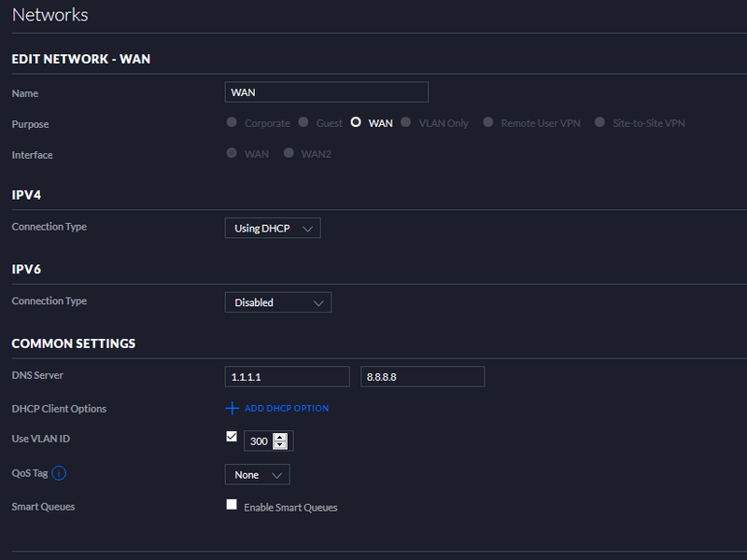Viewport: 747px width, 560px height.
Task: Select the Guest purpose radio button
Action: [303, 122]
